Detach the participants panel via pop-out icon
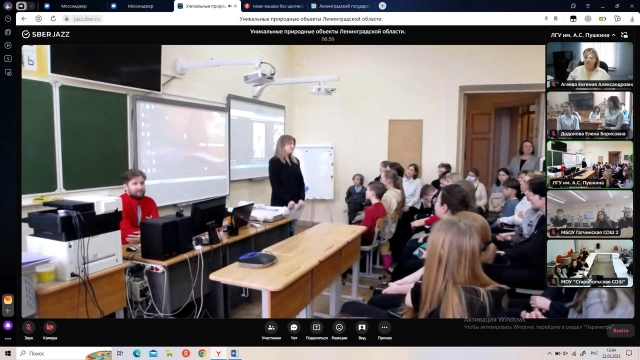 click(624, 35)
